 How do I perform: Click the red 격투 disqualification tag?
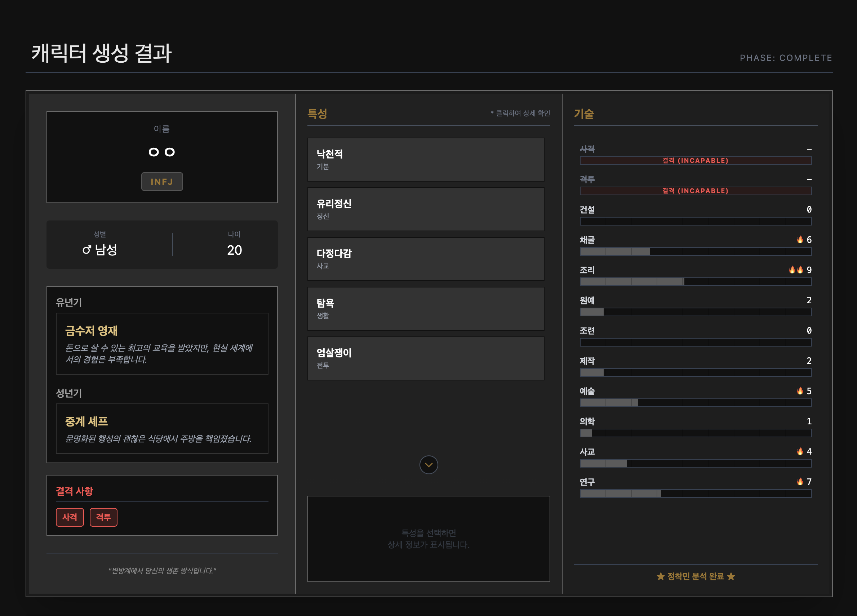[103, 517]
